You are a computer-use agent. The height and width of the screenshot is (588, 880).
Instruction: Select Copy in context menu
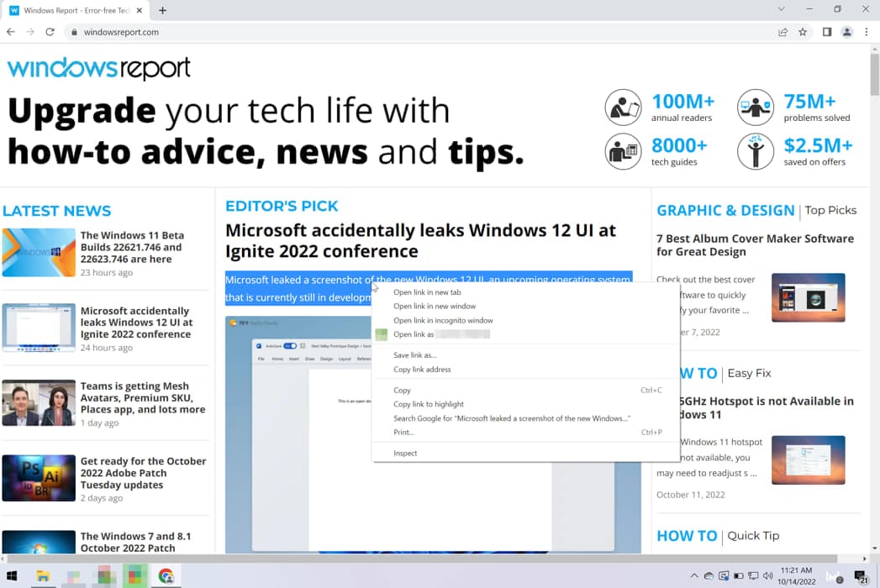(x=526, y=390)
